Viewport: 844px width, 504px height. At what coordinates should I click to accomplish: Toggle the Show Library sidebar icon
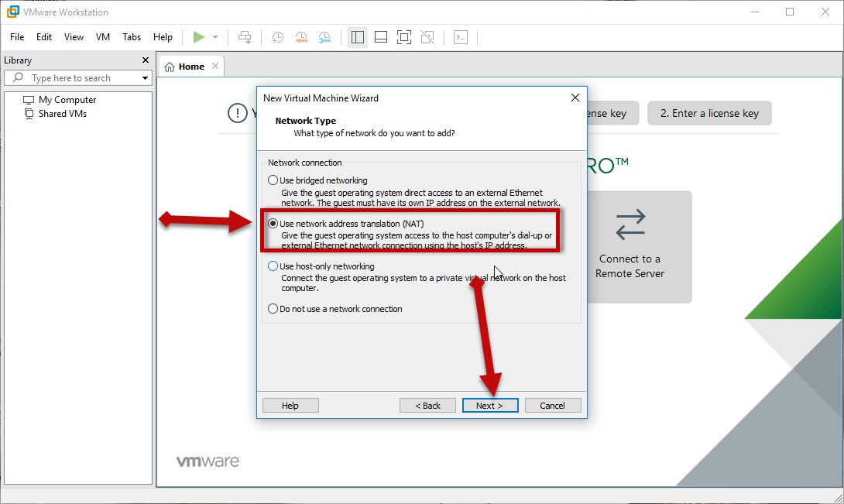[357, 37]
